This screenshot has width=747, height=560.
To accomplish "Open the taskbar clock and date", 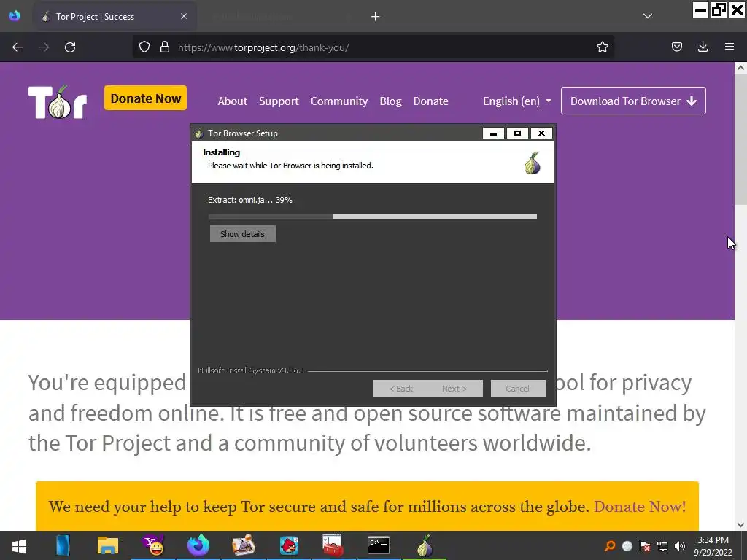I will (713, 546).
